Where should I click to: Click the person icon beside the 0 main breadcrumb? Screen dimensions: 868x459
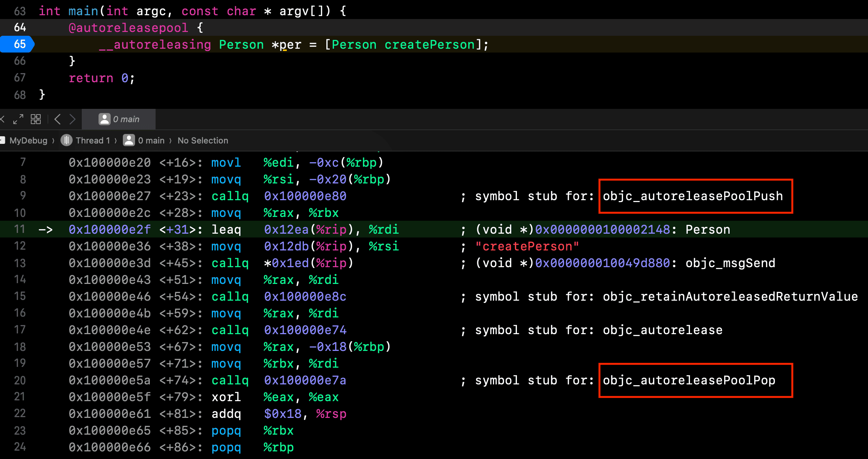point(129,140)
